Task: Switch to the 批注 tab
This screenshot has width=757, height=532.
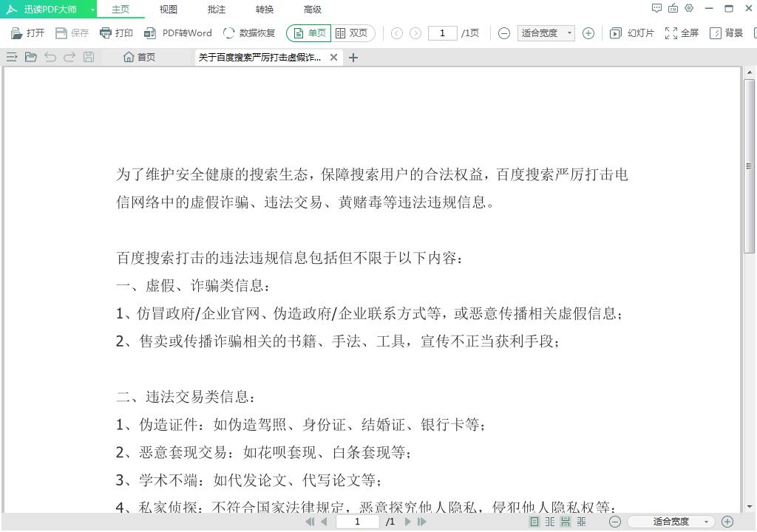Action: coord(217,10)
